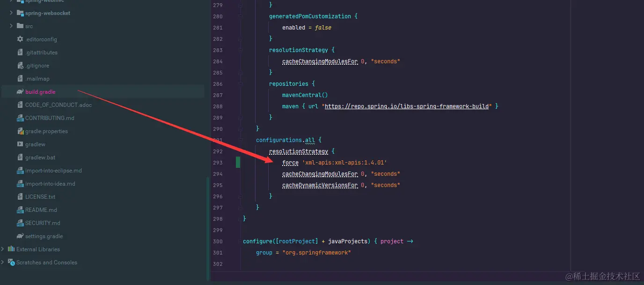Click 'mavenCentral()' on line 287
Screen dimensions: 644x285
tap(305, 95)
